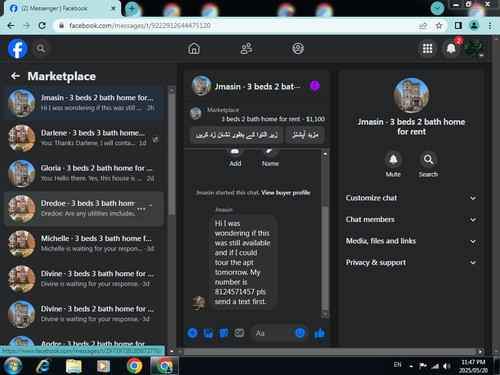Image resolution: width=500 pixels, height=375 pixels.
Task: Click the browser back arrow
Action: (x=11, y=25)
